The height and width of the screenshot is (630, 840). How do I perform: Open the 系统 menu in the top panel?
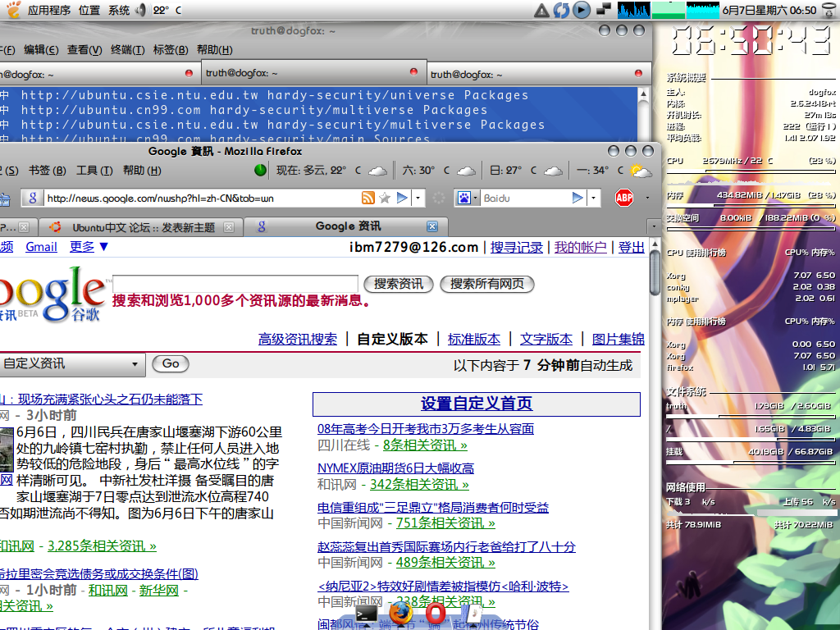[118, 10]
